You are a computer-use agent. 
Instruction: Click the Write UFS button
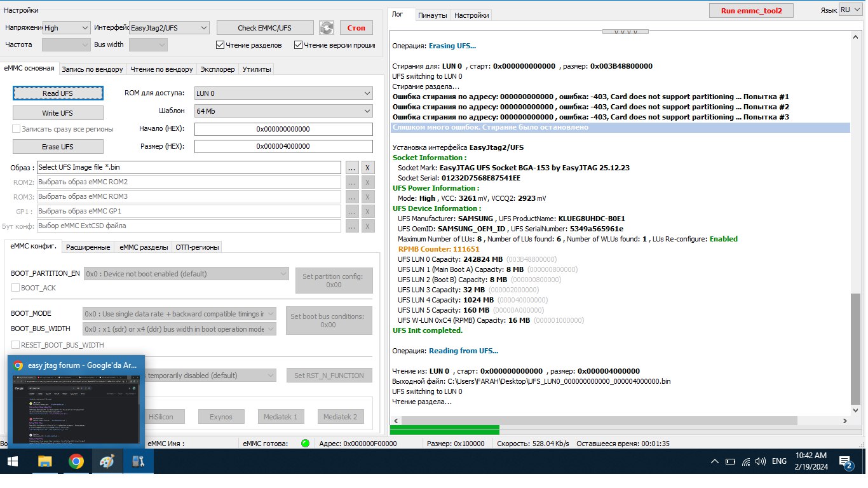coord(58,113)
